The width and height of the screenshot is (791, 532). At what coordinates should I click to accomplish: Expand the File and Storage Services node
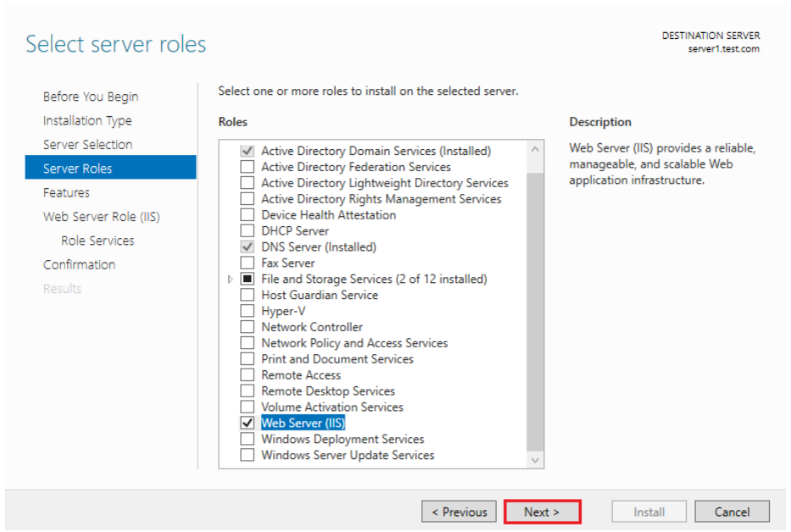[x=231, y=279]
